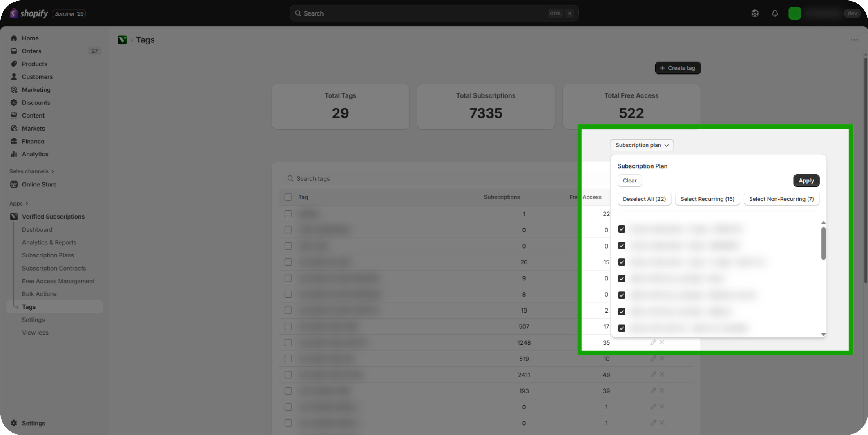Open Subscription Contracts menu item
The image size is (868, 435).
pyautogui.click(x=54, y=268)
